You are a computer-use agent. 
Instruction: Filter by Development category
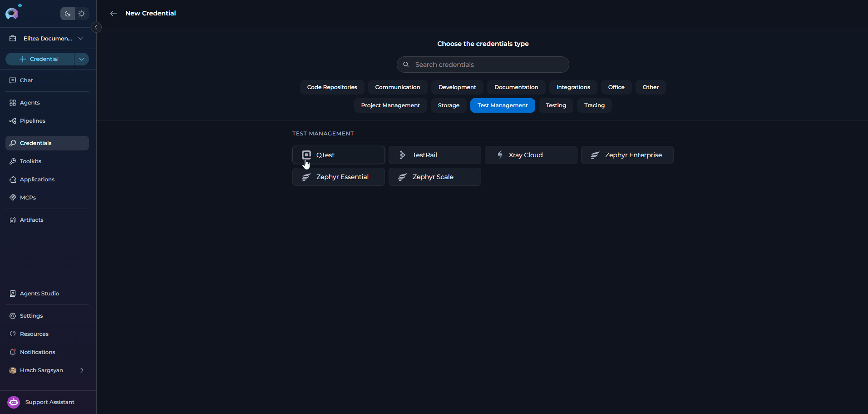457,87
